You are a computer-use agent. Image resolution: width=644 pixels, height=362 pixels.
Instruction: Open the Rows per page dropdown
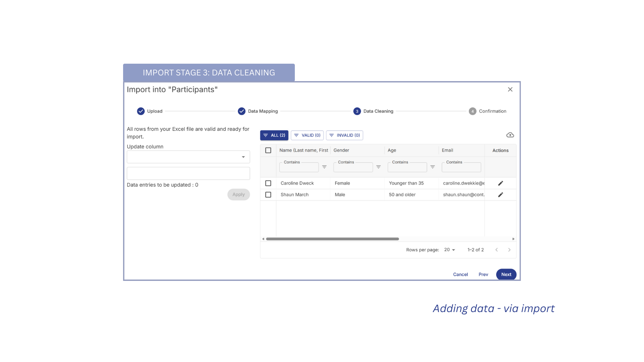click(x=449, y=250)
